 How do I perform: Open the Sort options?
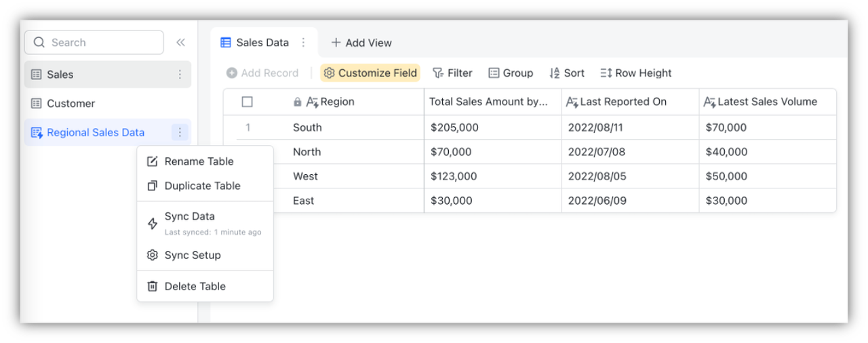coord(567,73)
